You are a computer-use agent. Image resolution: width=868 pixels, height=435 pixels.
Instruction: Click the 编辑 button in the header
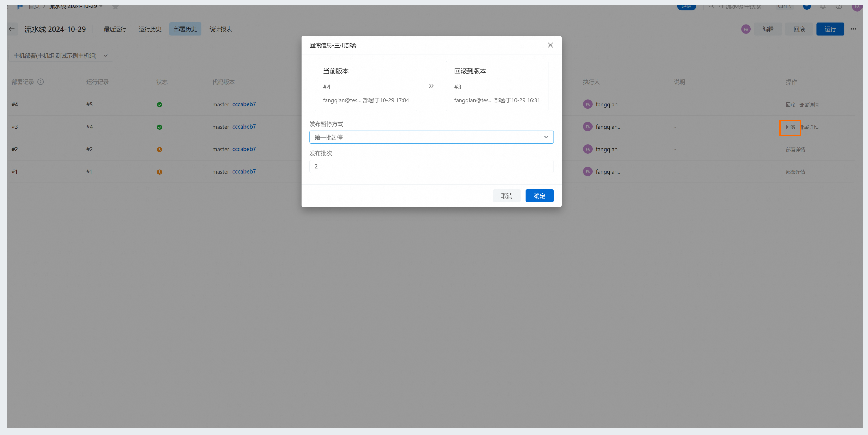pos(767,29)
